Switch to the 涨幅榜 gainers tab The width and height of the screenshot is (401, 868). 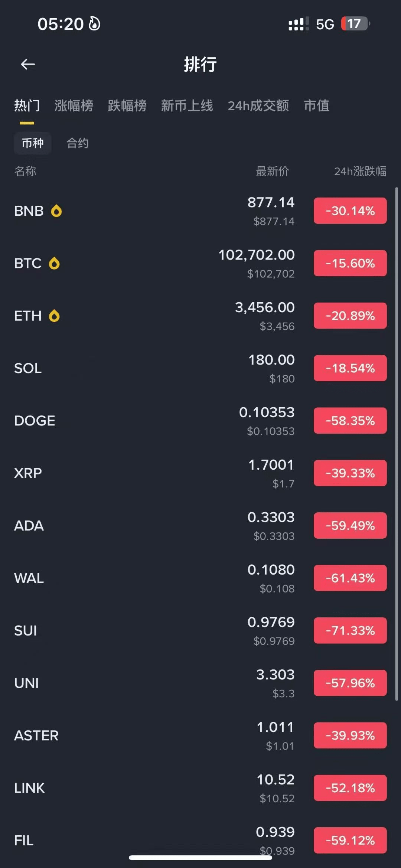click(x=74, y=106)
